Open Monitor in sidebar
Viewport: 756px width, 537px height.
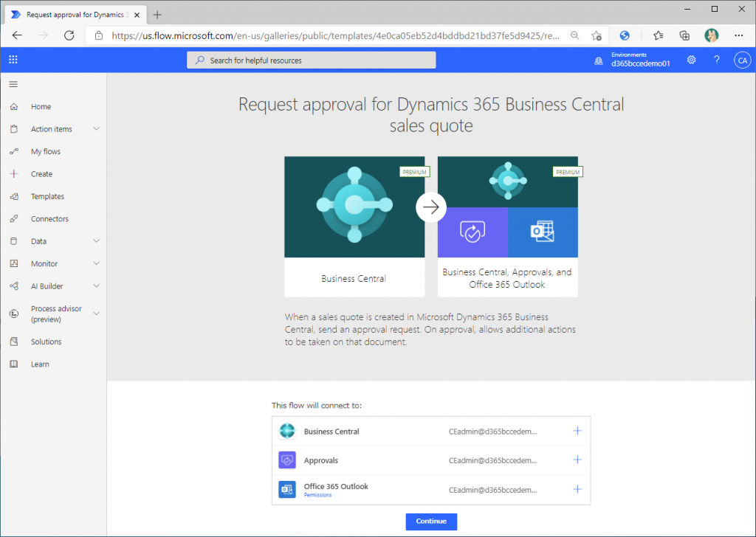[x=44, y=263]
